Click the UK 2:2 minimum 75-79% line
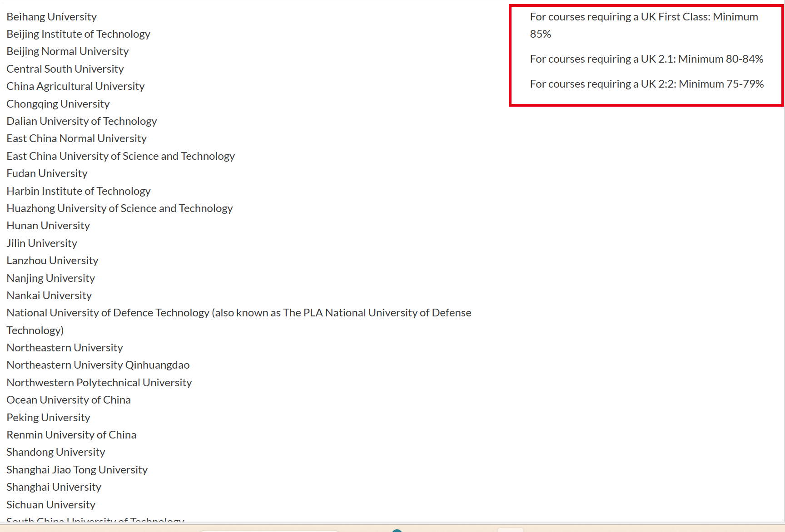This screenshot has width=785, height=532. (646, 84)
